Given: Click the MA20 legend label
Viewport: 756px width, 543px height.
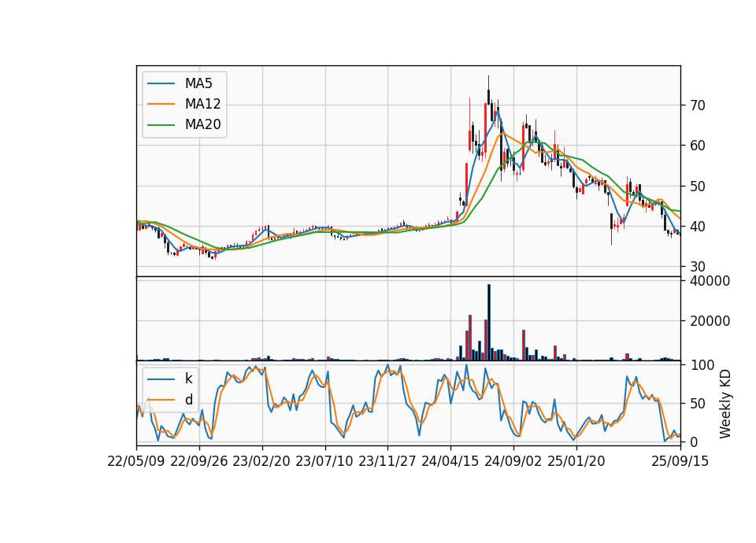Looking at the screenshot, I should coord(202,124).
